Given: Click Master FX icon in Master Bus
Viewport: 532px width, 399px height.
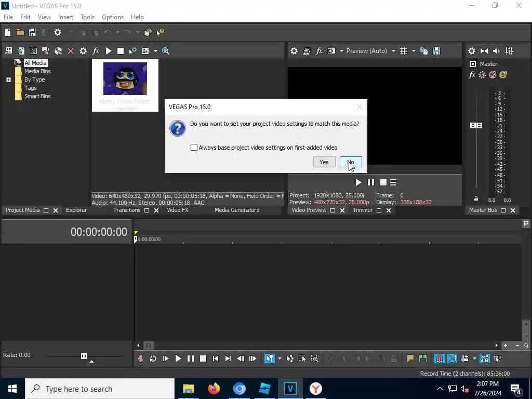Looking at the screenshot, I should [472, 75].
